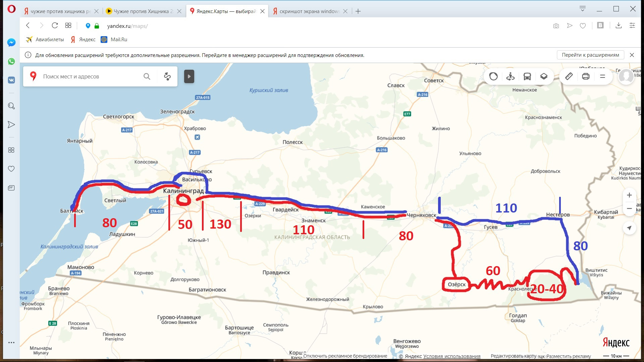644x362 pixels.
Task: Toggle street panorama mode
Action: [x=510, y=76]
